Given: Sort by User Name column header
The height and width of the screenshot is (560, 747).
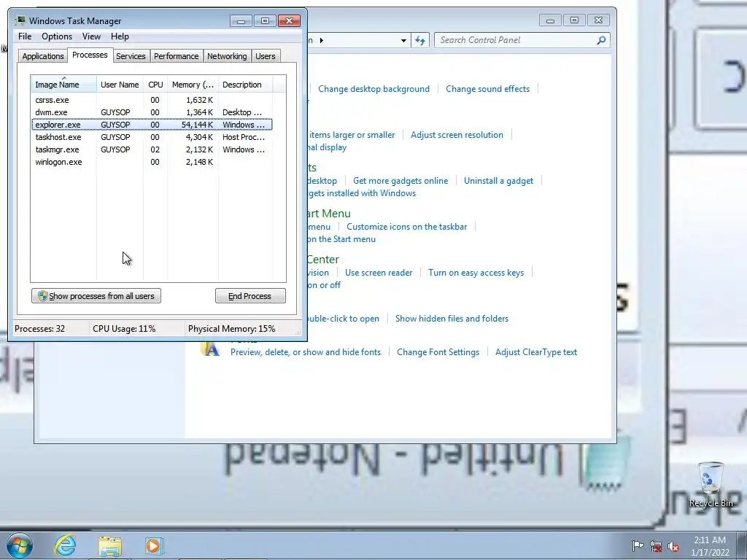Looking at the screenshot, I should 120,85.
